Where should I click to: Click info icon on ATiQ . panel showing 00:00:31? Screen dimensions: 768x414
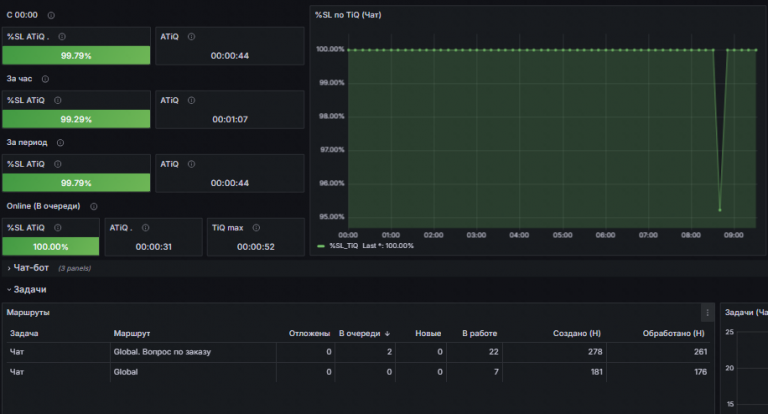(145, 228)
